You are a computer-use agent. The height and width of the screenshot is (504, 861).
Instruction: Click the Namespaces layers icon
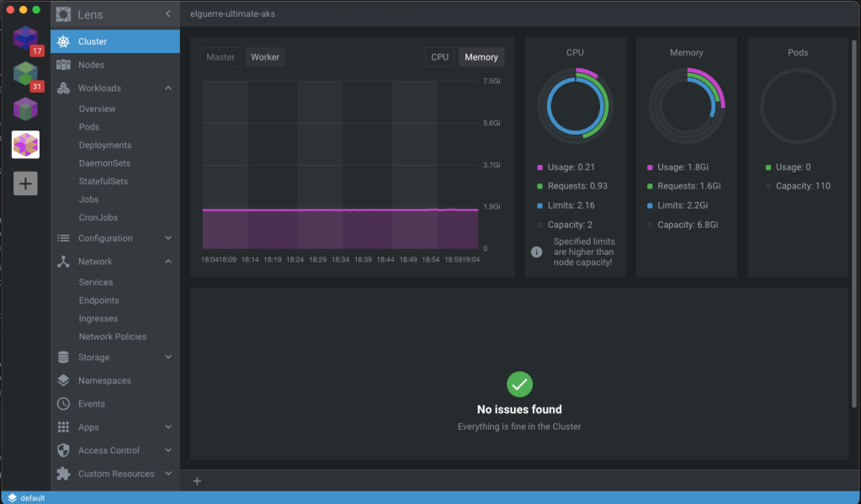click(63, 380)
